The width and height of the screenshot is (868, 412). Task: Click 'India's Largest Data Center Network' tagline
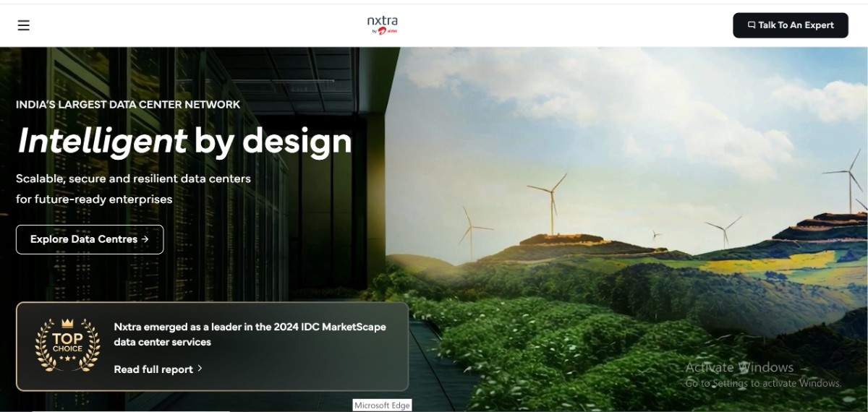coord(128,104)
